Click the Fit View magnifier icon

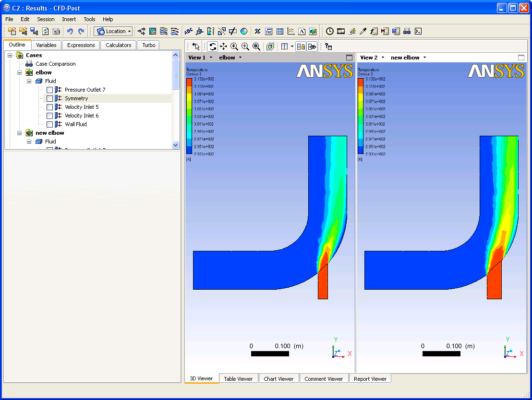pyautogui.click(x=256, y=47)
